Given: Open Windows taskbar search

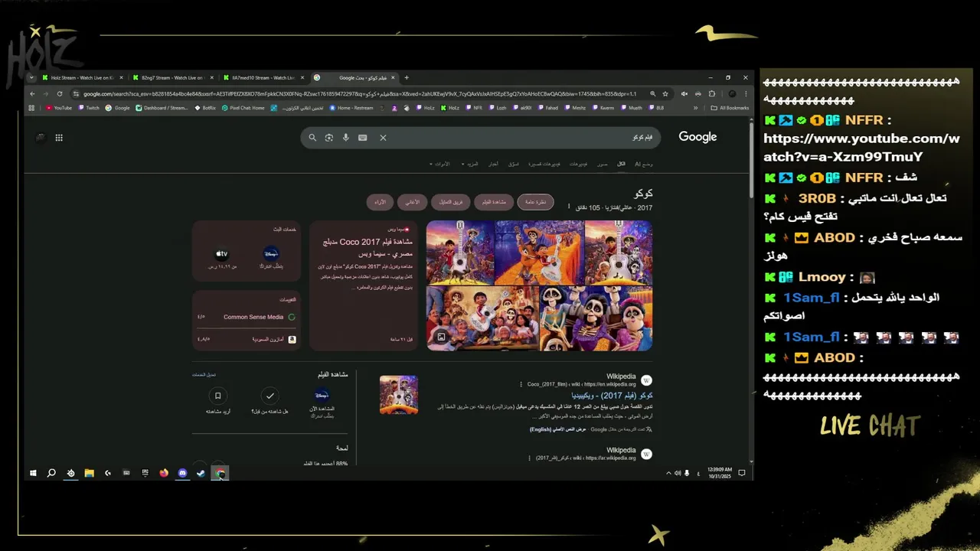Looking at the screenshot, I should 51,474.
